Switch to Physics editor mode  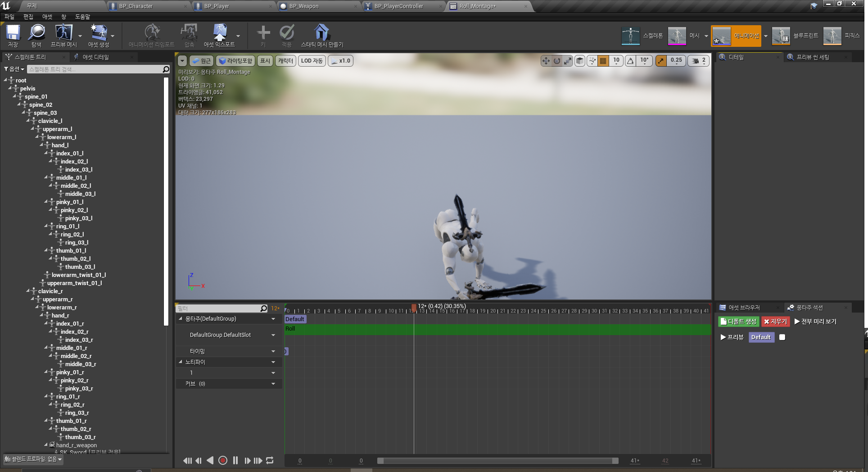click(x=841, y=36)
